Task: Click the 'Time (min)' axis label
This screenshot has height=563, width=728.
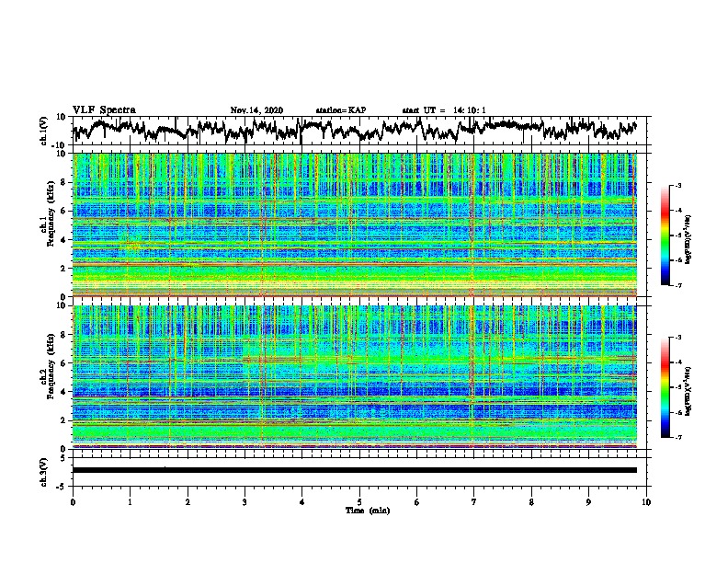Action: click(x=368, y=511)
